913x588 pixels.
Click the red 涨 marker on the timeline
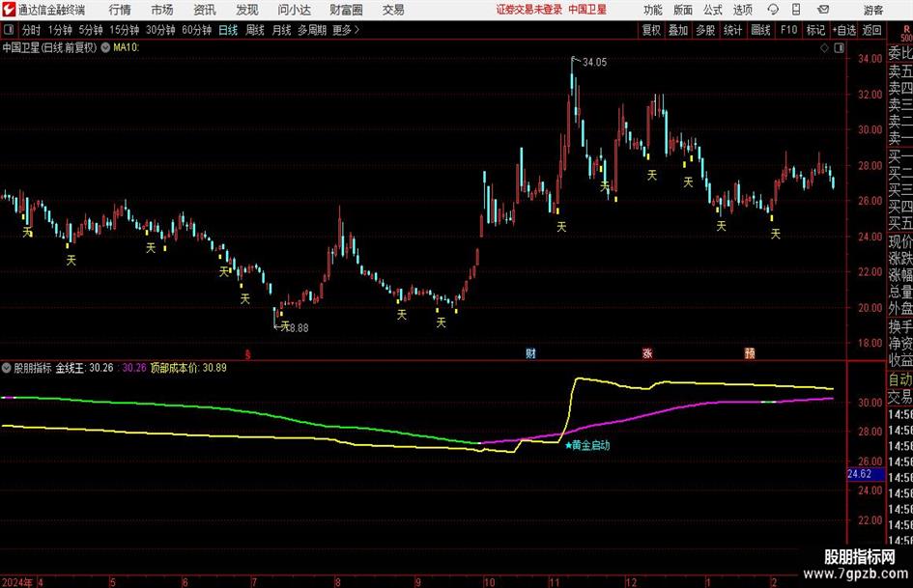point(647,353)
